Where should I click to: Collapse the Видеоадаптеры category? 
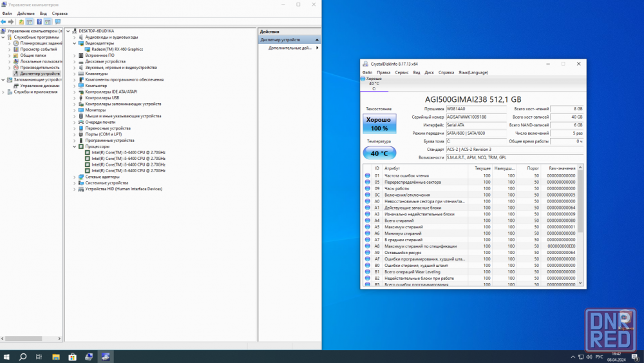tap(75, 43)
